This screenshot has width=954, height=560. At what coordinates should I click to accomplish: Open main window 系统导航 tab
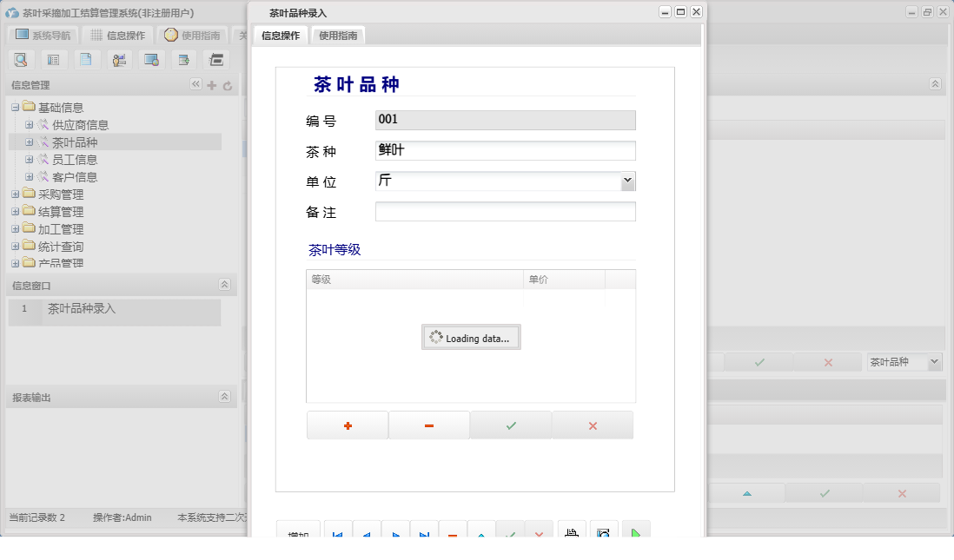[43, 36]
